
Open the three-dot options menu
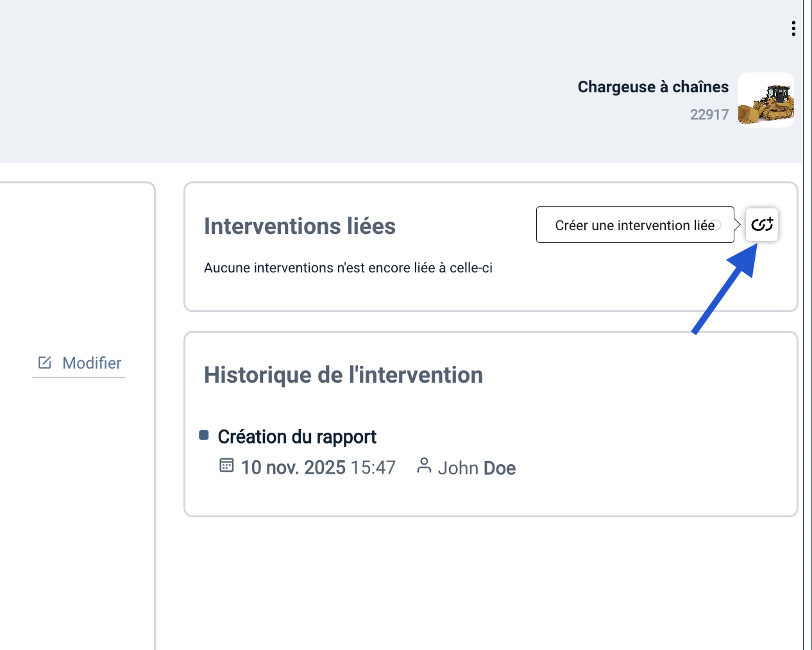793,28
